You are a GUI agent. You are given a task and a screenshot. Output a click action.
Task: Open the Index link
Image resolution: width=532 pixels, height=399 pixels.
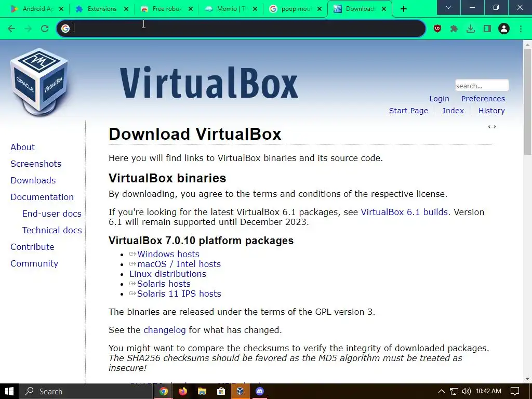(x=453, y=111)
